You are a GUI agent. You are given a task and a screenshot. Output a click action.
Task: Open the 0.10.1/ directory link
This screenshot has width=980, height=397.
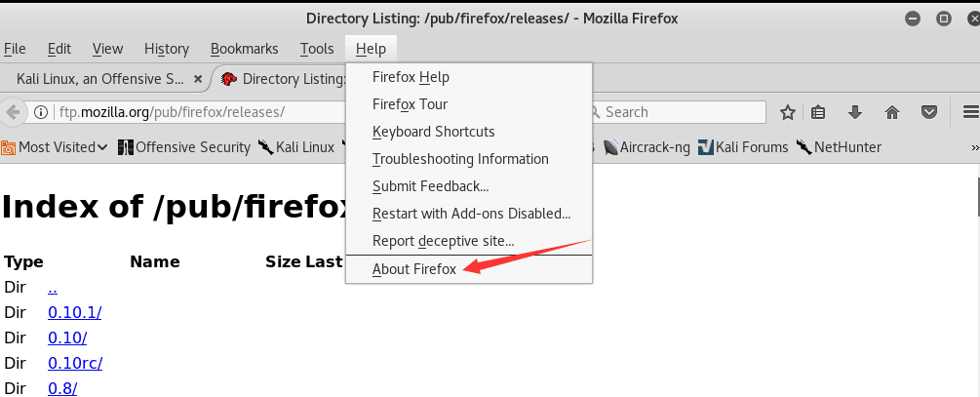click(x=74, y=313)
